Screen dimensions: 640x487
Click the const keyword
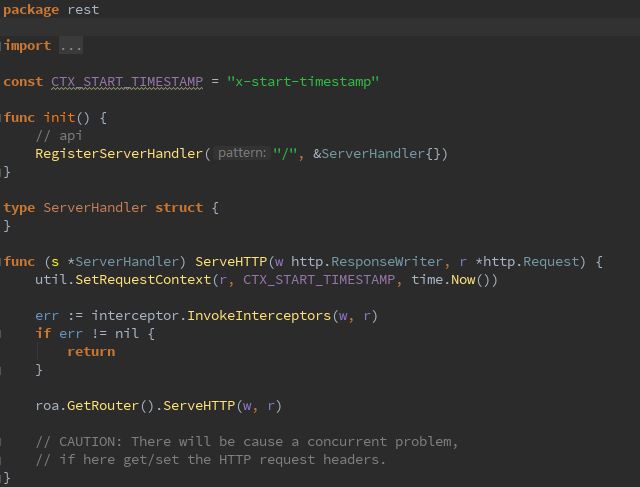tap(23, 82)
